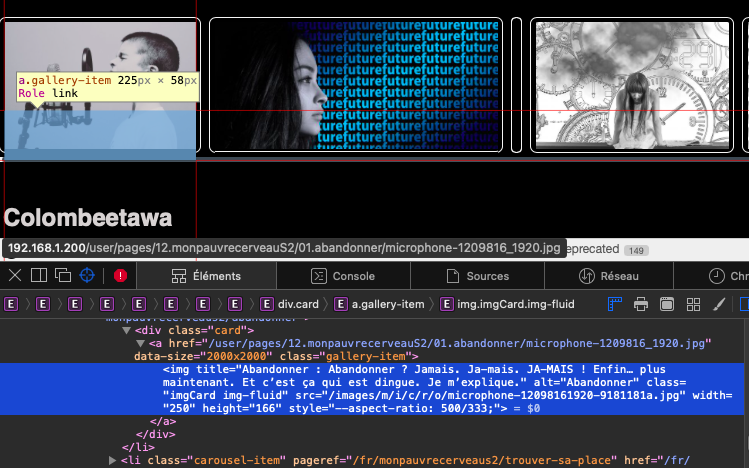Click the class="gallery-item" attribute
This screenshot has width=749, height=468.
point(345,356)
